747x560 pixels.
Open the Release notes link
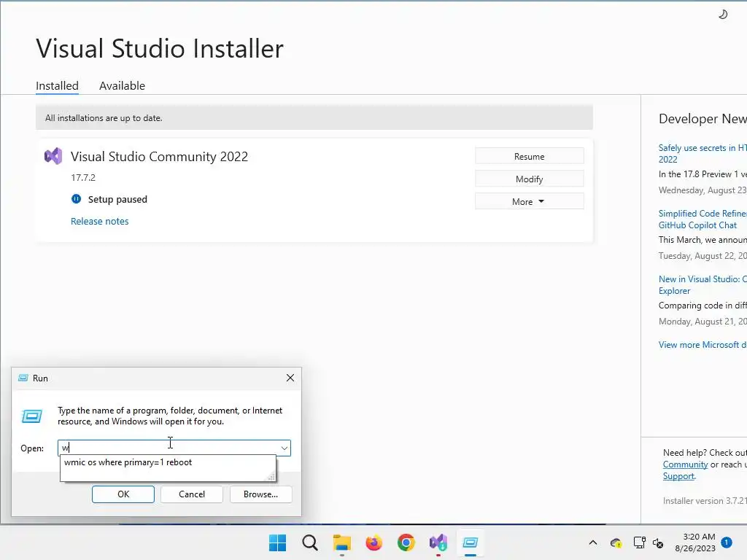[99, 221]
